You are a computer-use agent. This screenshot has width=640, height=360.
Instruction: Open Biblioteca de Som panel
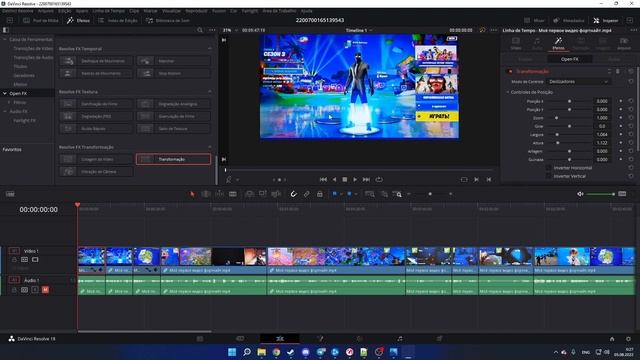tap(168, 20)
